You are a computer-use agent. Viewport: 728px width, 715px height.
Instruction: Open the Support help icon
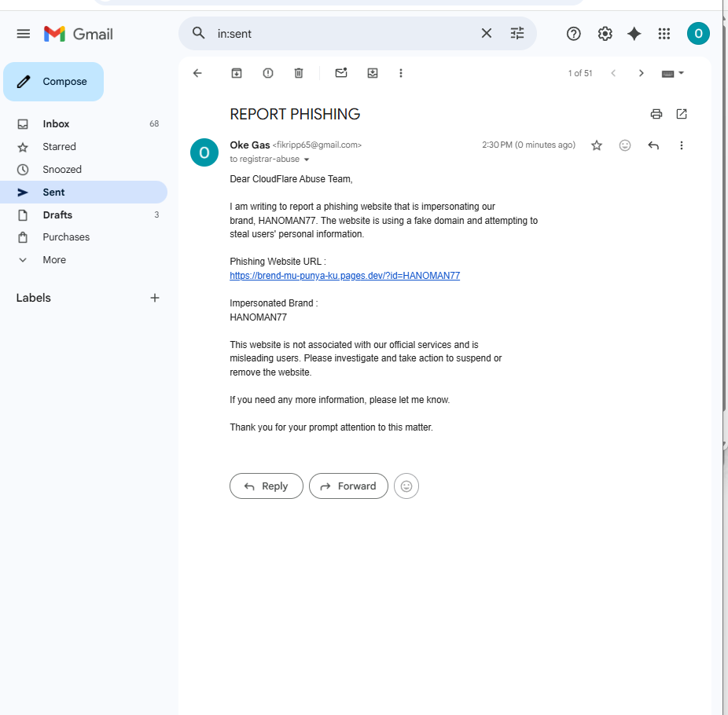(x=573, y=34)
